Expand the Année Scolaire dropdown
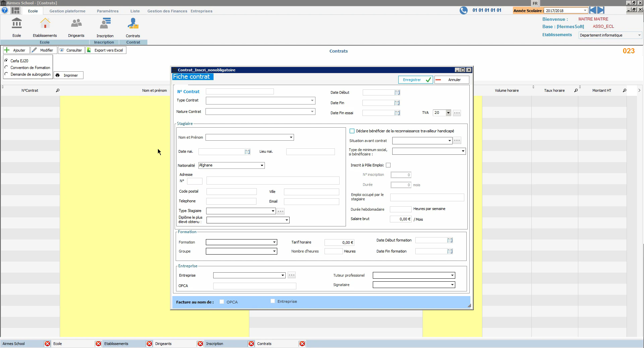644x348 pixels. [585, 10]
